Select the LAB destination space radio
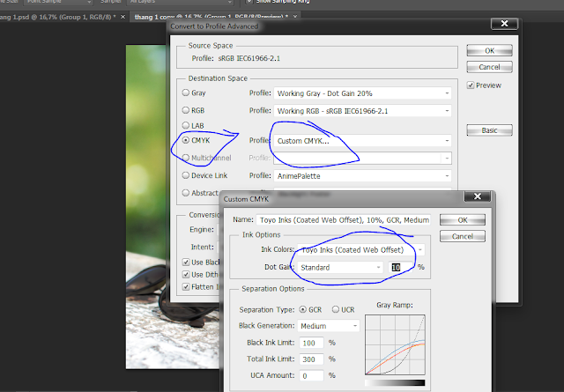This screenshot has height=392, width=564. [x=186, y=125]
